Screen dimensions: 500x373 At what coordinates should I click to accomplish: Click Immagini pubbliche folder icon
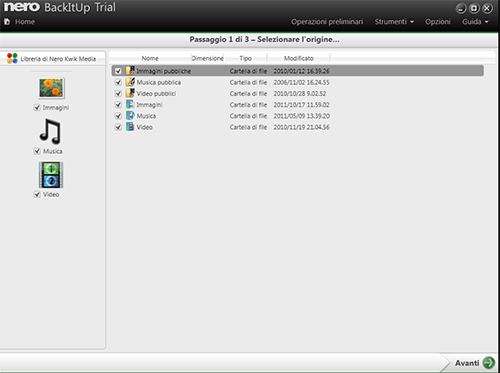(130, 71)
